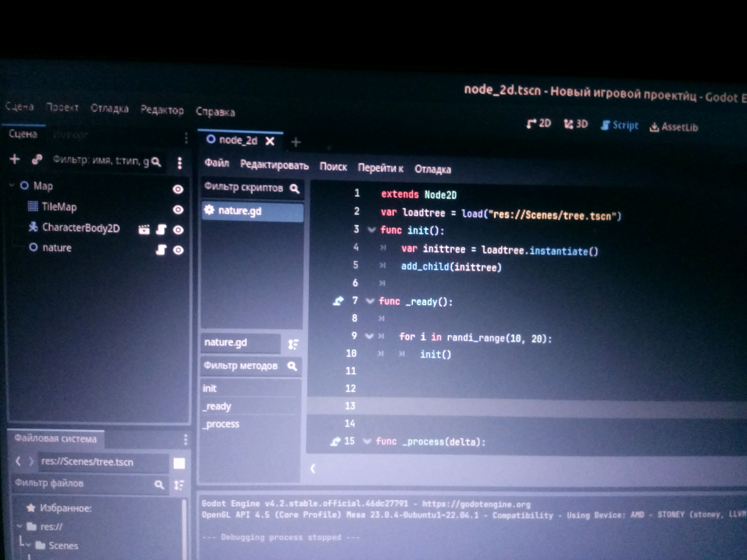The width and height of the screenshot is (747, 560).
Task: Click the search icon in the methods filter
Action: coord(292,366)
